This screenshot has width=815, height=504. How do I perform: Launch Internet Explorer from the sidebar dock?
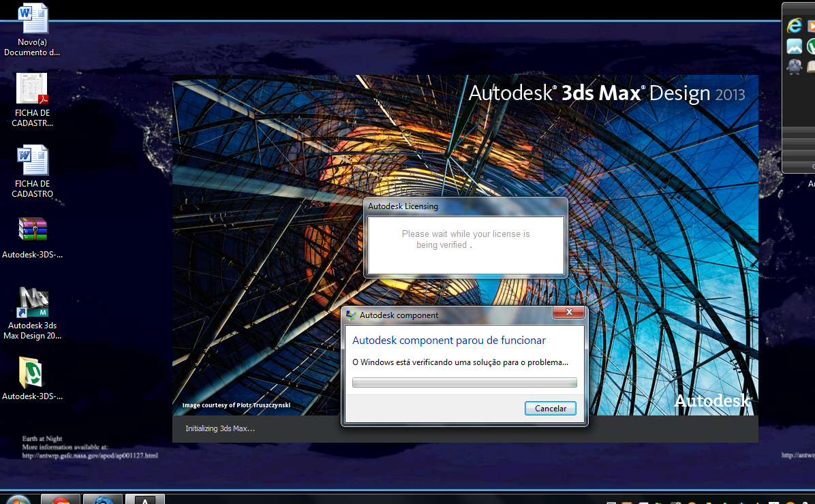pyautogui.click(x=795, y=25)
